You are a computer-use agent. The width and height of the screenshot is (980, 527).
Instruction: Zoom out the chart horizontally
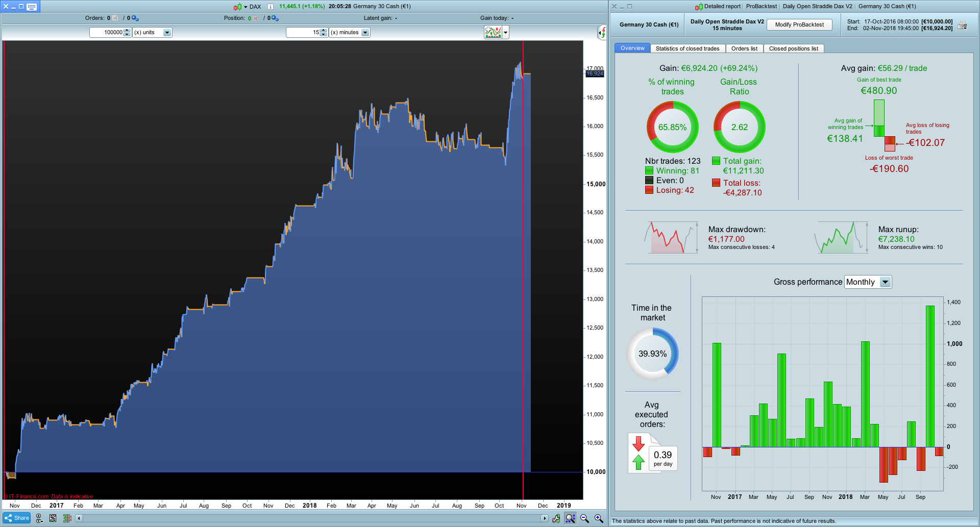click(585, 518)
